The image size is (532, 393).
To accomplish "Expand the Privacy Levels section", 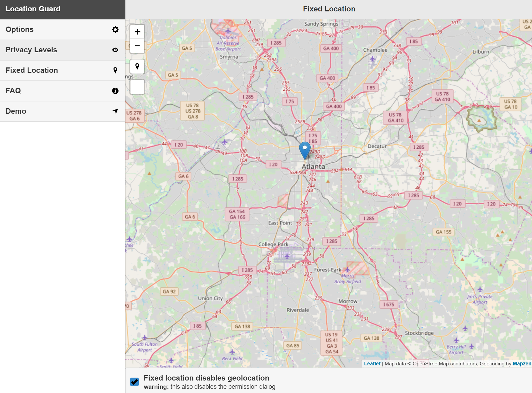I will (62, 50).
